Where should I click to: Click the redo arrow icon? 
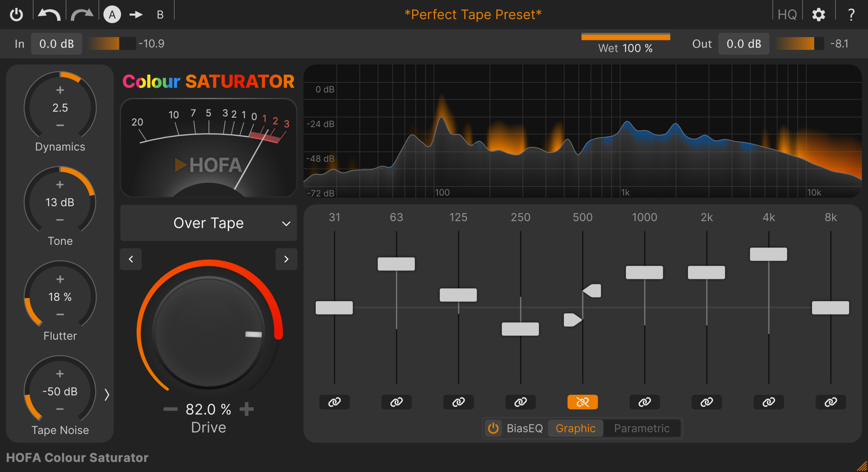click(x=82, y=15)
